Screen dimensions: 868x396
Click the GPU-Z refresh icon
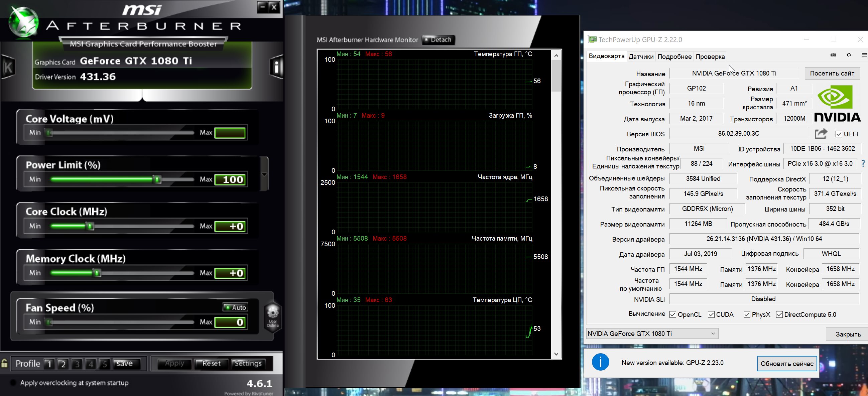[849, 55]
